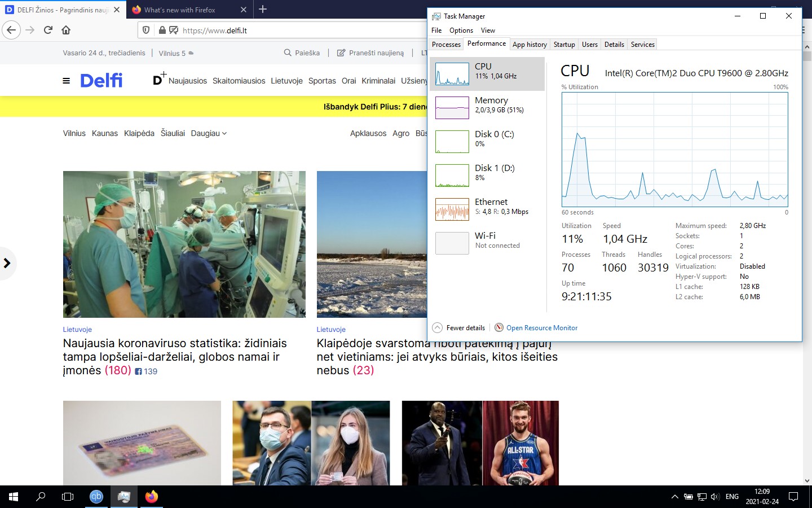This screenshot has height=508, width=812.
Task: Open the Delfi hamburger menu
Action: pyautogui.click(x=67, y=81)
